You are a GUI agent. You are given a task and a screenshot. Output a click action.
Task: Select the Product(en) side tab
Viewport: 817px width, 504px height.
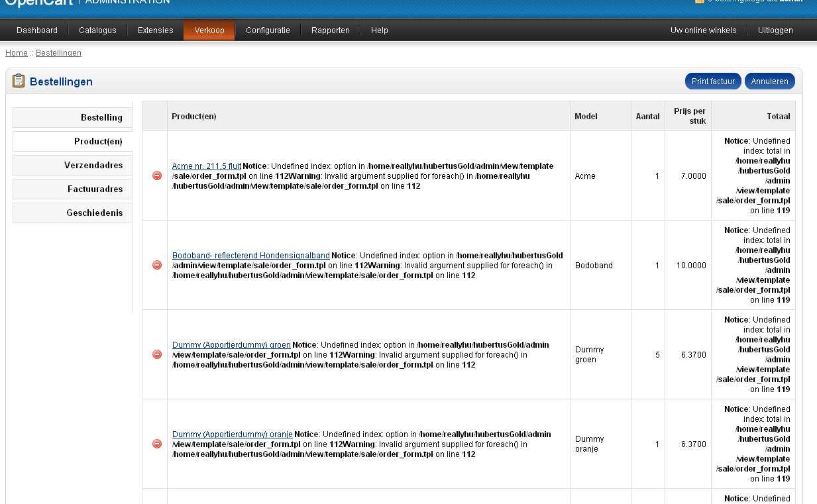click(72, 141)
